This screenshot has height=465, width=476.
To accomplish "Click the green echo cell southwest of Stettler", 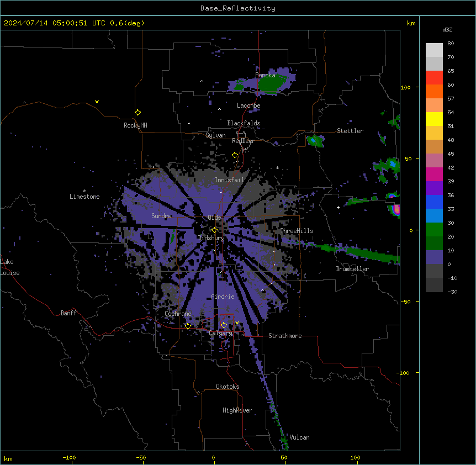I will pos(315,141).
